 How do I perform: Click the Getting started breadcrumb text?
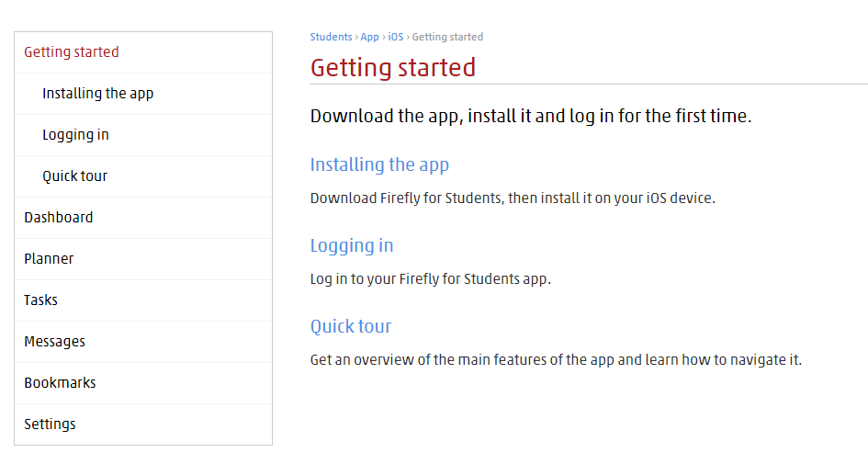[447, 37]
